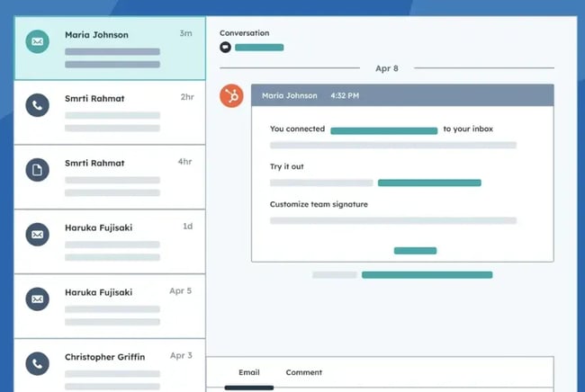This screenshot has width=585, height=392.
Task: Click the 'Customize team signature' heading
Action: [x=319, y=204]
